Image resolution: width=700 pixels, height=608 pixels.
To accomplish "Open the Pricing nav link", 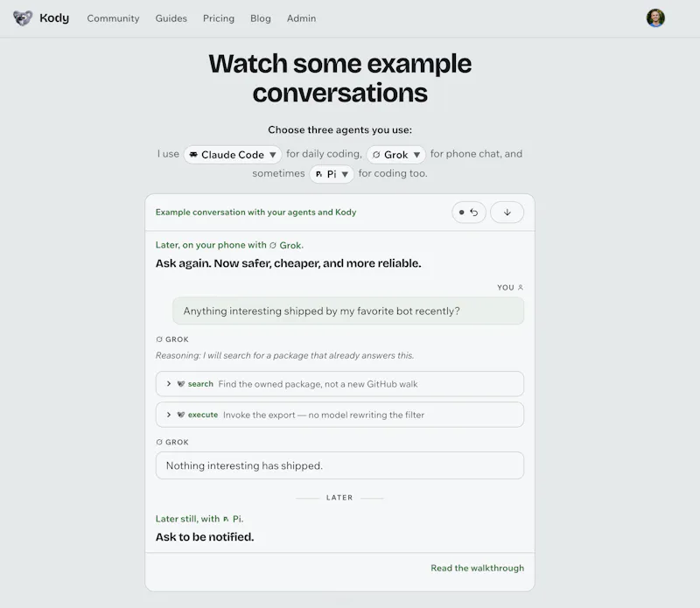I will [218, 18].
